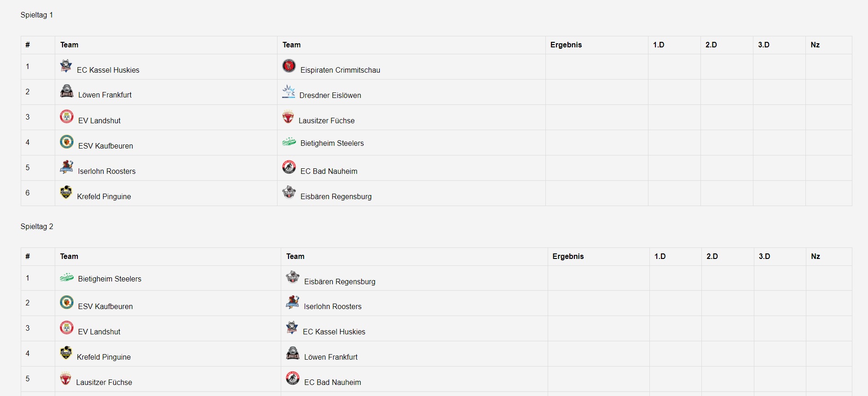
Task: Click EC Kassel Huskies logo in Spieltag 1
Action: click(x=66, y=66)
